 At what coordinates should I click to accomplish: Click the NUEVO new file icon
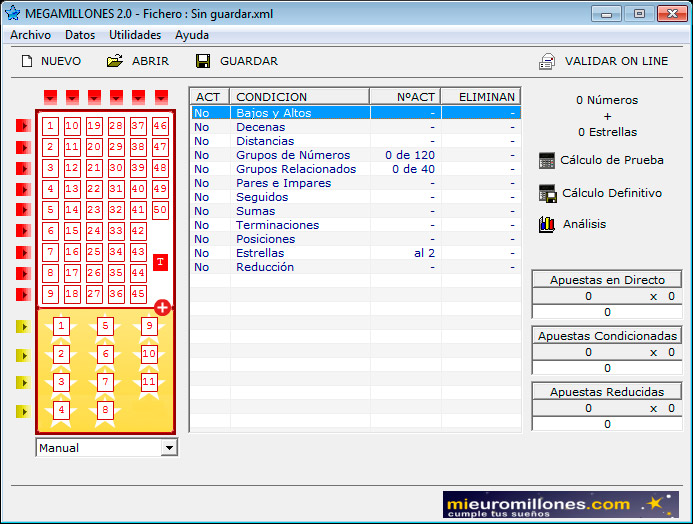(x=27, y=61)
